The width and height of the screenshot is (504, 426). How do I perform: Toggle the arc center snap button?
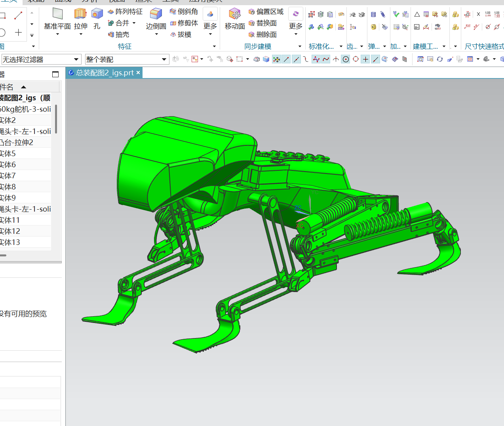pos(346,59)
